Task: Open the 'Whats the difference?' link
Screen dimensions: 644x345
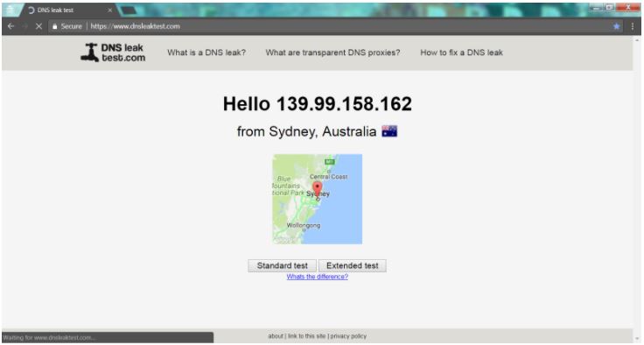Action: point(317,277)
